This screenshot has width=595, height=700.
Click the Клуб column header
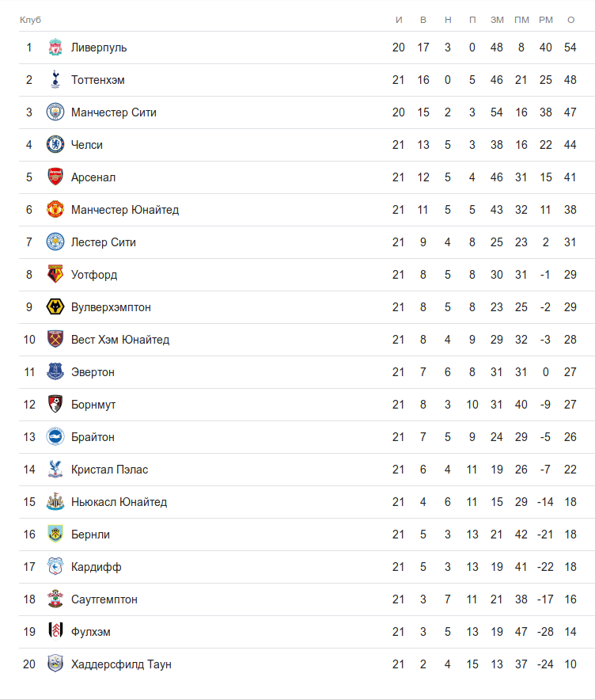(30, 20)
